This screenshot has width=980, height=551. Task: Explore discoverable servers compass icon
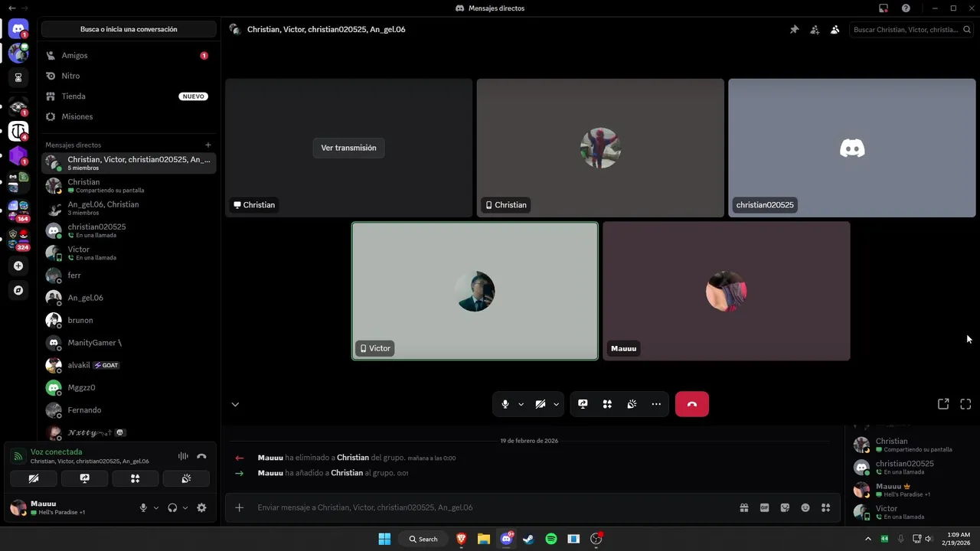pyautogui.click(x=18, y=290)
